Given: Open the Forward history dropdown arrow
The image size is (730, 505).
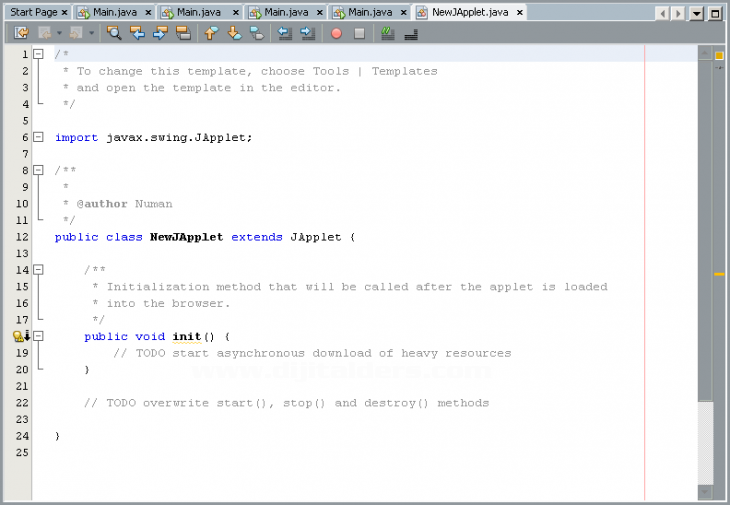Looking at the screenshot, I should pos(91,33).
